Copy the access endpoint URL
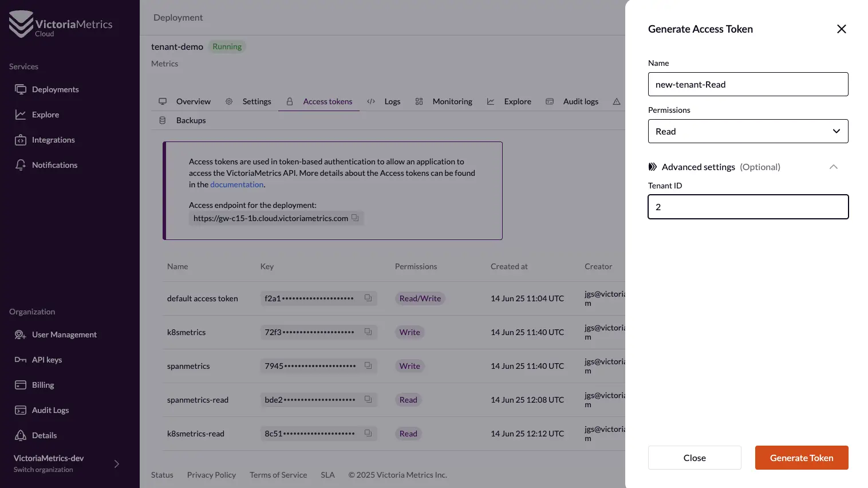 click(x=355, y=218)
